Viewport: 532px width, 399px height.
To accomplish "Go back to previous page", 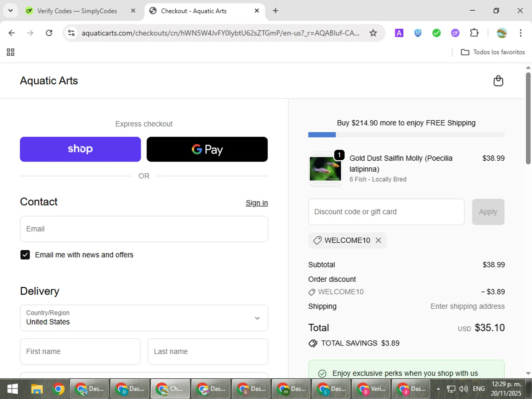I will coord(12,33).
